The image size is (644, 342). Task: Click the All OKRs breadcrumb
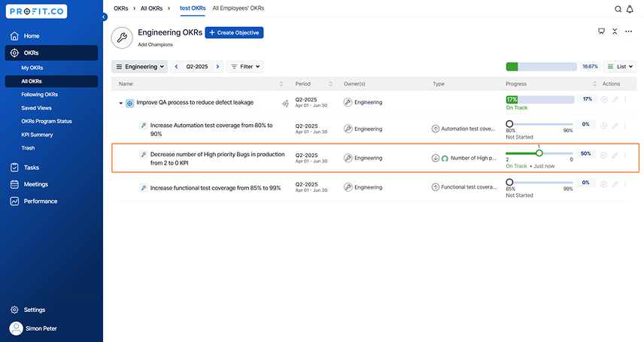coord(151,8)
